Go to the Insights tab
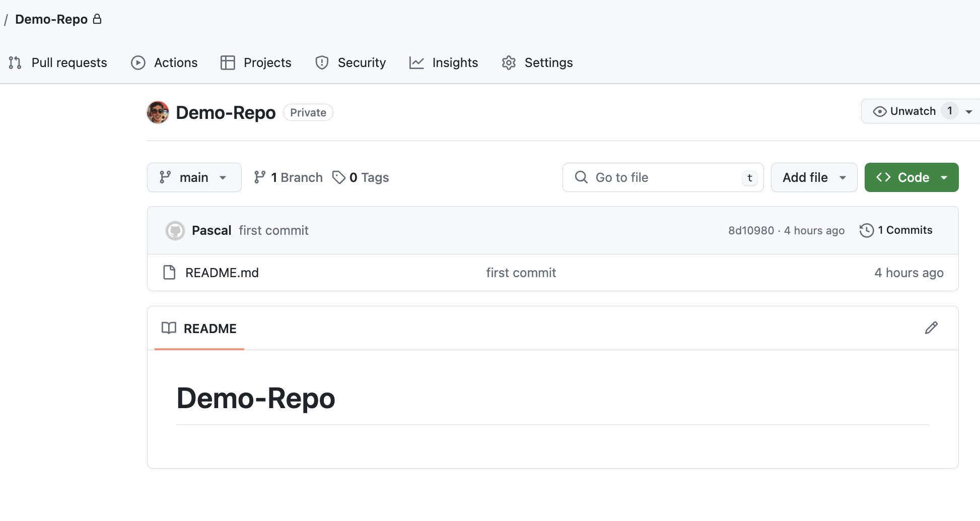Image resolution: width=980 pixels, height=521 pixels. pyautogui.click(x=444, y=62)
